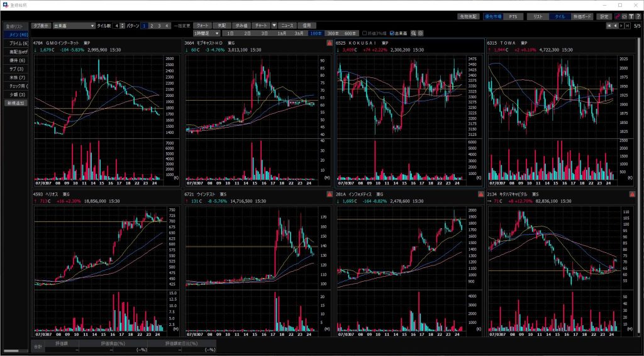Viewport: 644px width, 356px height.
Task: Click the 新規追加 button
Action: coord(15,102)
